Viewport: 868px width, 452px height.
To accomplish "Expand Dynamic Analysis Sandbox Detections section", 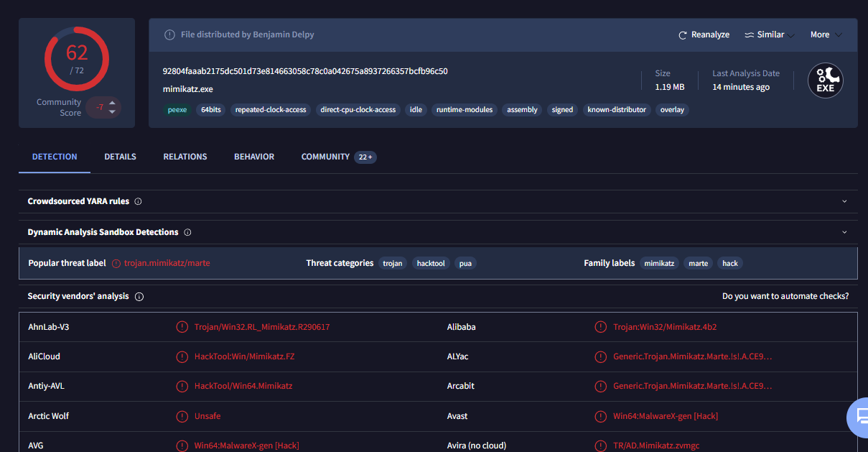I will [844, 232].
